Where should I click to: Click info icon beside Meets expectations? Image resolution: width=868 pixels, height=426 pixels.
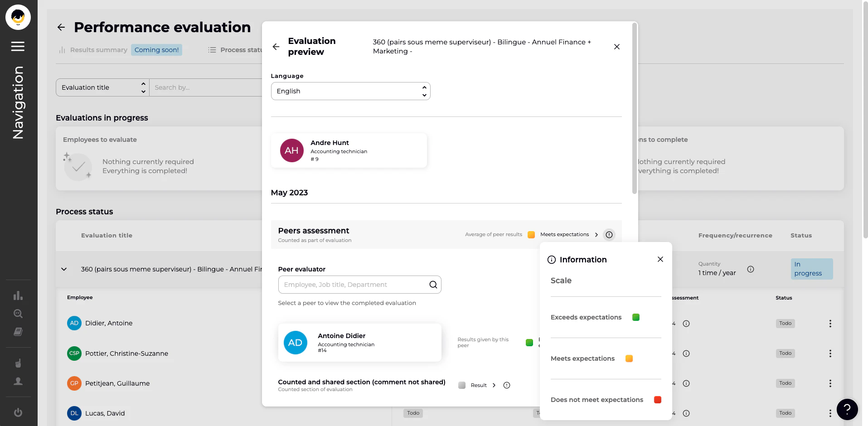[x=609, y=235]
